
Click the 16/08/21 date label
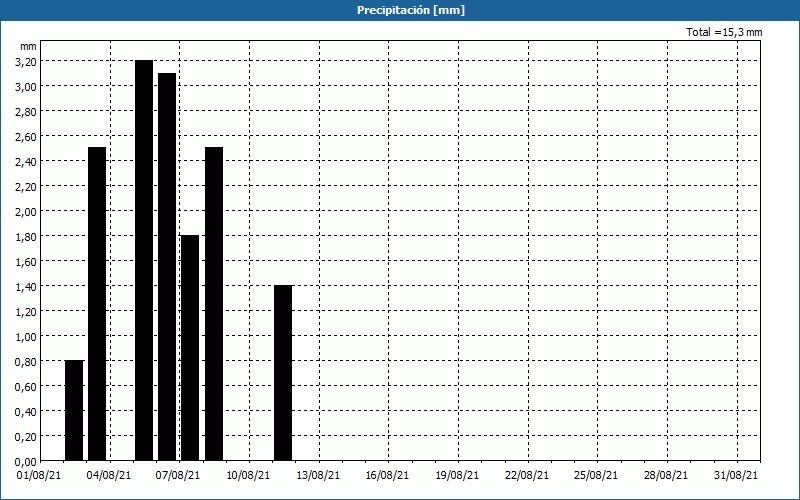coord(387,476)
